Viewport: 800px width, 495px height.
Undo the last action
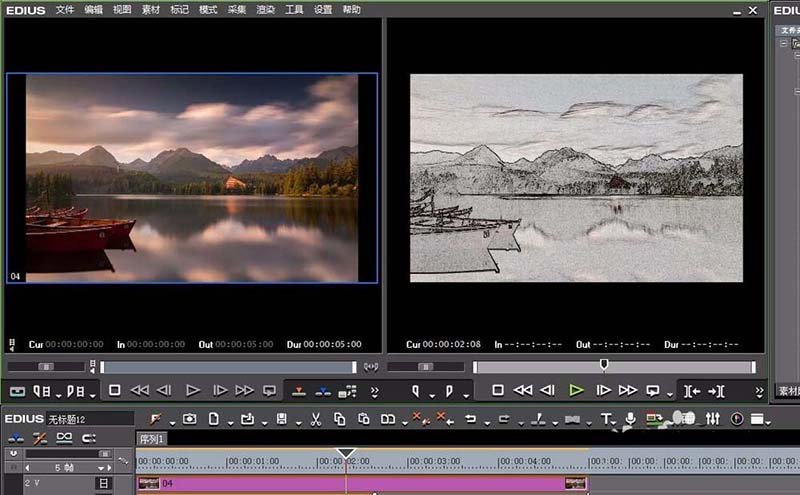(470, 419)
